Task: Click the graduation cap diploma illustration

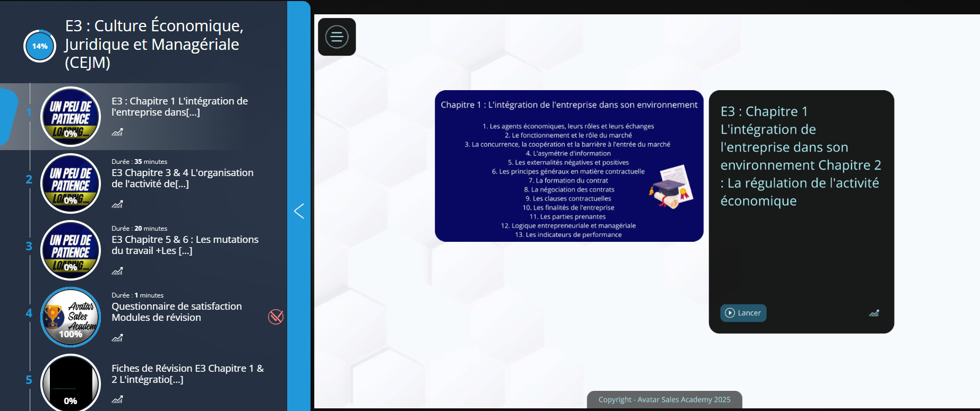Action: pos(672,187)
